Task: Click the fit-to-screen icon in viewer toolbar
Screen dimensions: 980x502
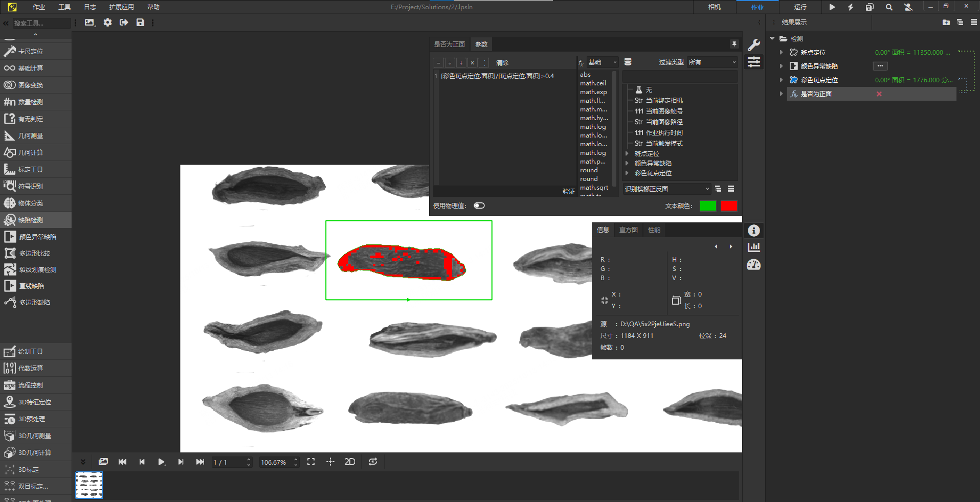Action: tap(311, 462)
